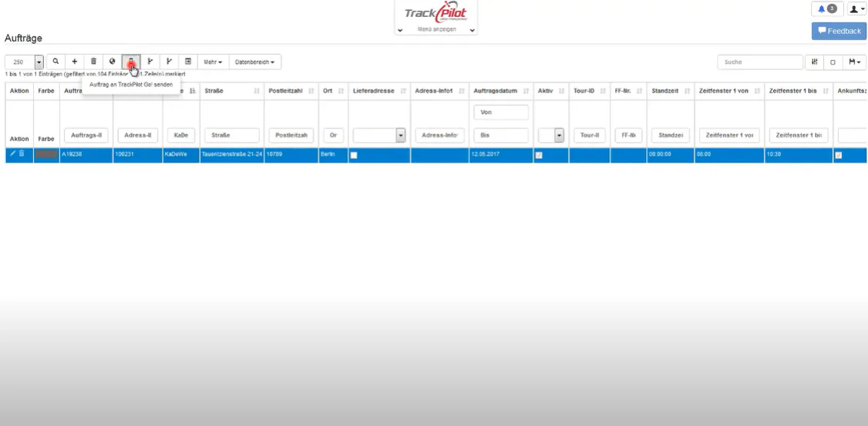868x426 pixels.
Task: Select the cell A19238
Action: (x=86, y=155)
